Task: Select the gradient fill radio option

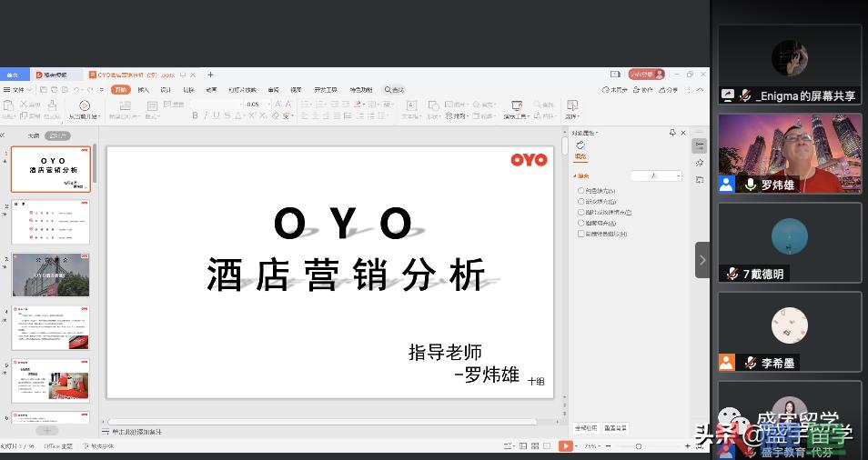Action: (580, 201)
